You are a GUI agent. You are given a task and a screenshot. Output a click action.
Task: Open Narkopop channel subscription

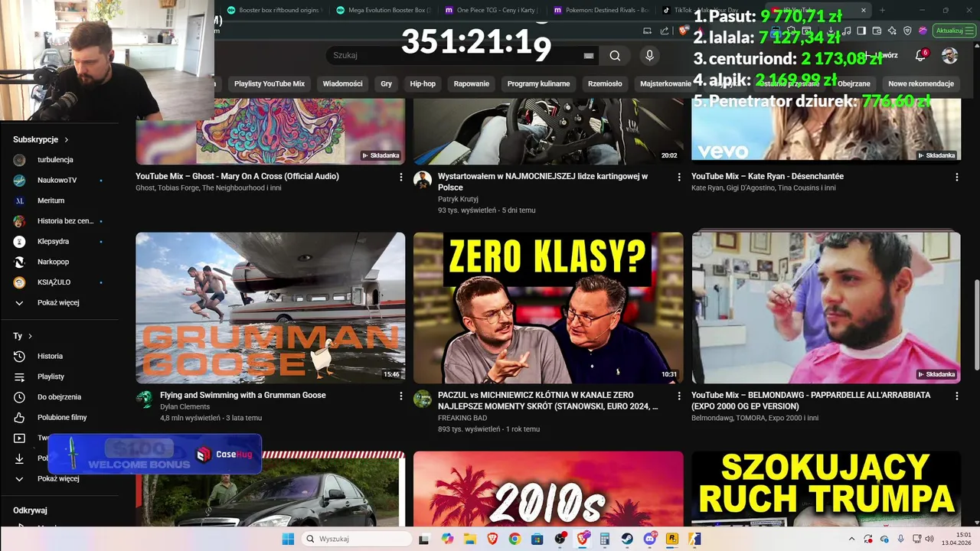53,262
